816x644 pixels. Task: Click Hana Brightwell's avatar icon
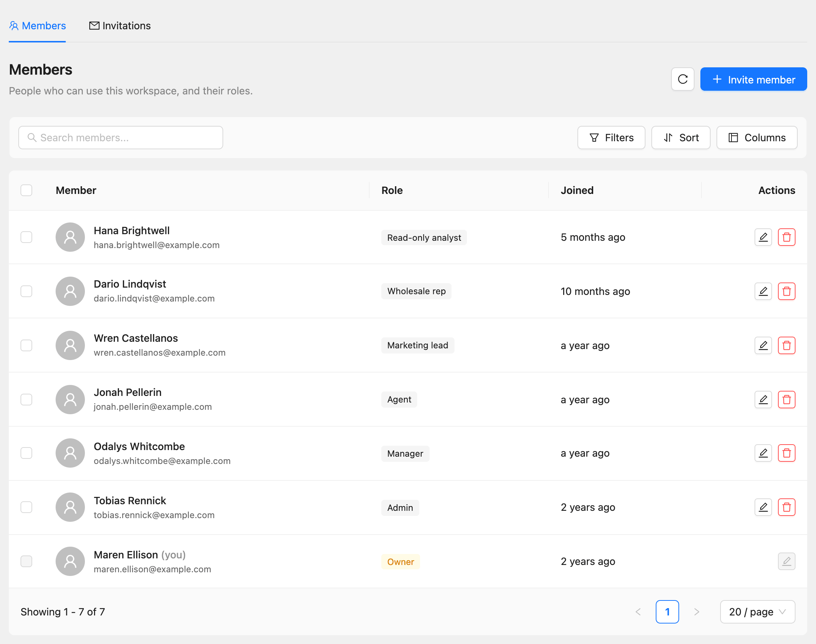pyautogui.click(x=70, y=237)
